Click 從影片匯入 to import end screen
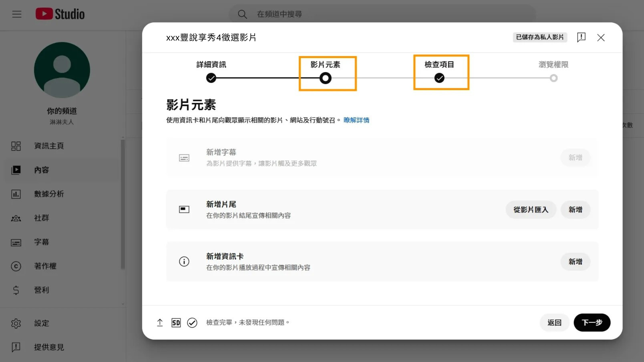The width and height of the screenshot is (644, 362). pyautogui.click(x=531, y=209)
